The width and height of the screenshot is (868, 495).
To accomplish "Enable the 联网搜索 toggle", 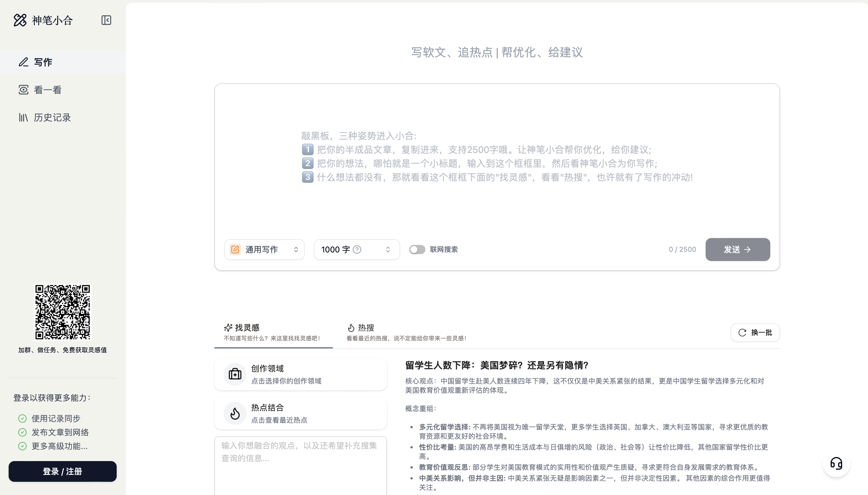I will click(x=417, y=249).
